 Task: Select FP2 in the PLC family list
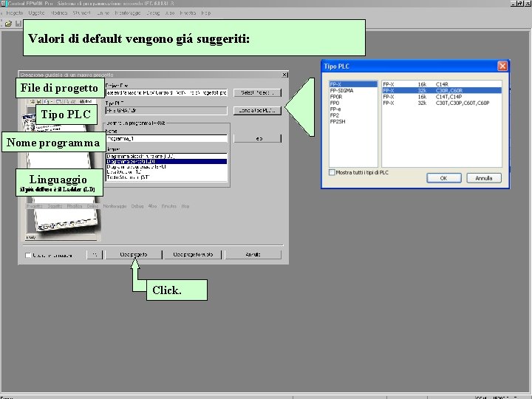tap(353, 115)
